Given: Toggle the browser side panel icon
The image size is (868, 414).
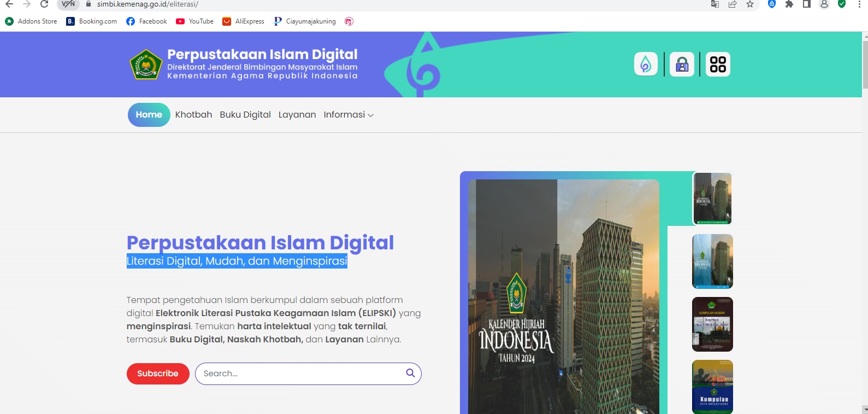Looking at the screenshot, I should (x=806, y=4).
